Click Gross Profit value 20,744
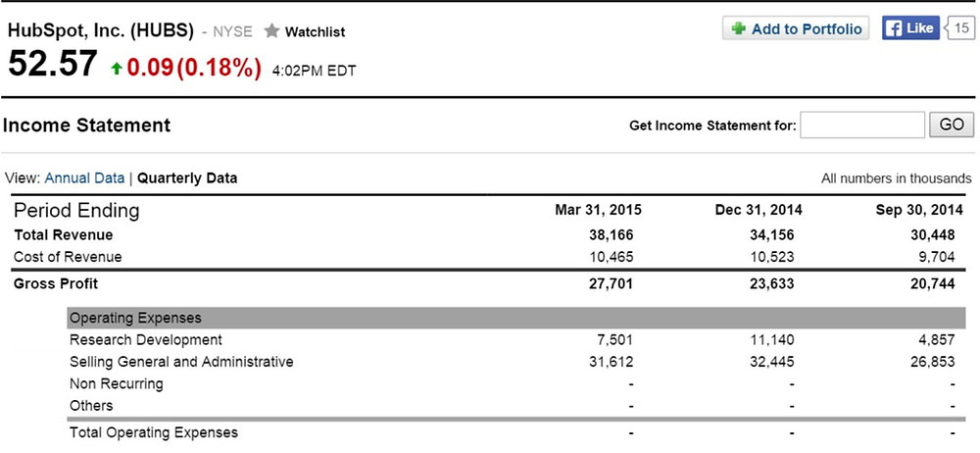Screen dimensions: 980x453 tap(933, 284)
